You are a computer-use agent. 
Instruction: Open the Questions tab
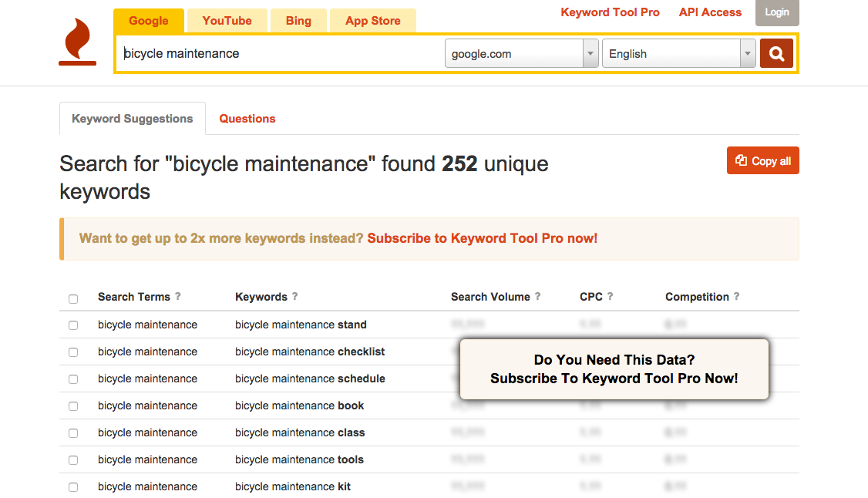(247, 119)
